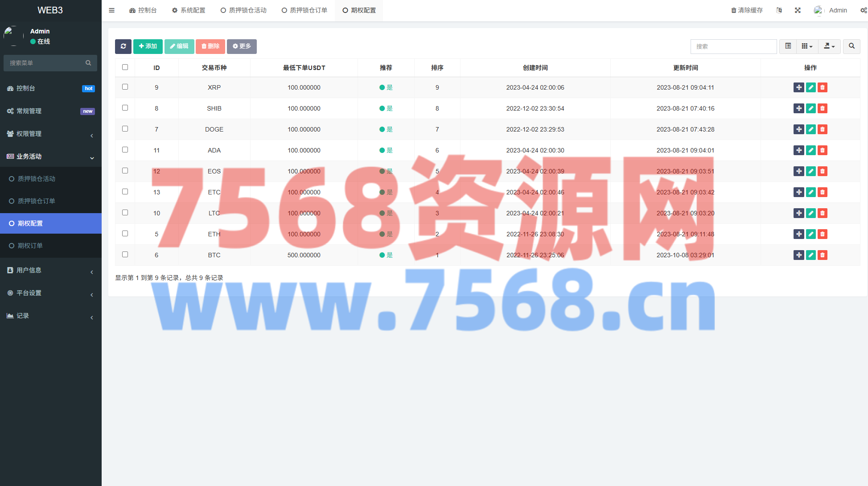Toggle the 推荐 status for ADA row

(x=386, y=150)
